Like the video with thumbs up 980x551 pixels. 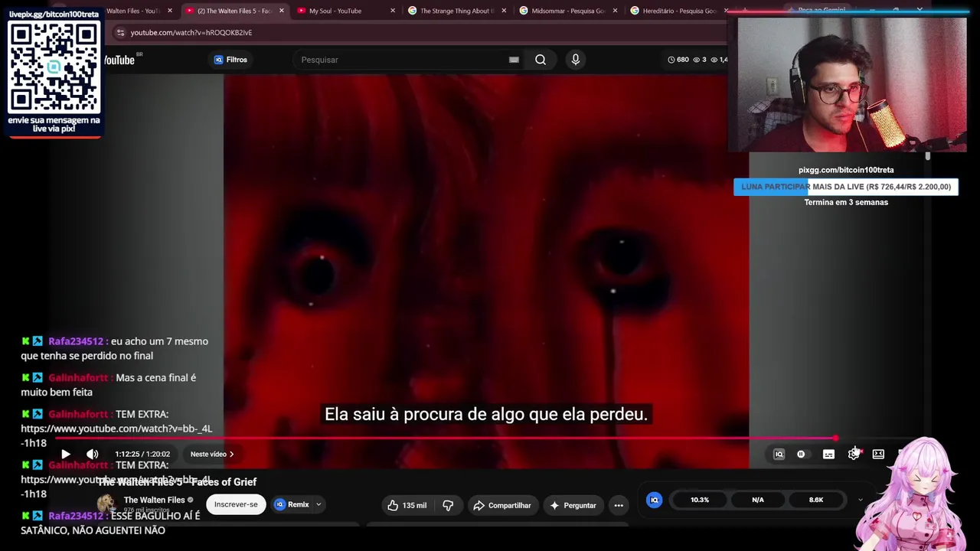pyautogui.click(x=407, y=505)
